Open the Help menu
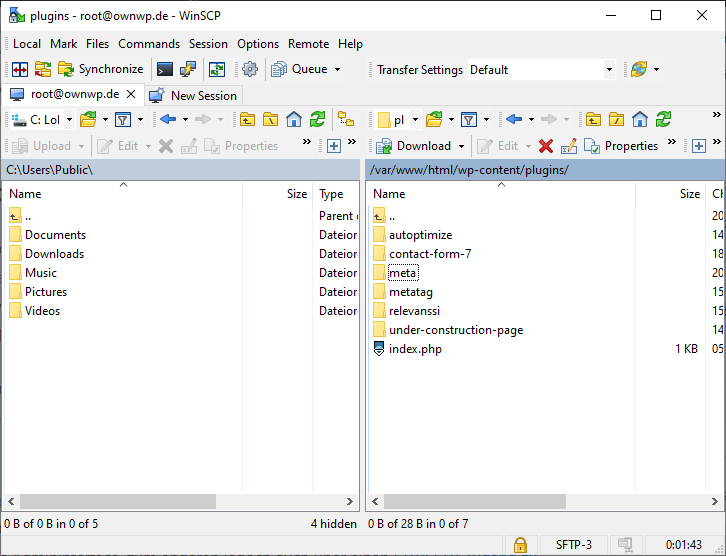This screenshot has width=726, height=556. click(350, 44)
